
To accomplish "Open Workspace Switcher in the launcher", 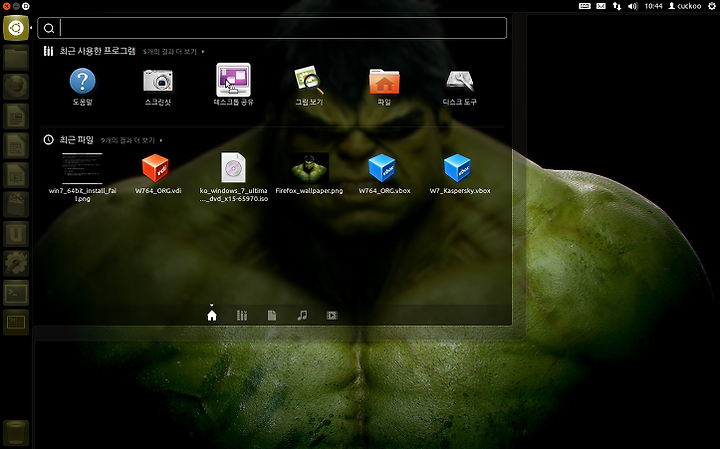I will coord(16,322).
